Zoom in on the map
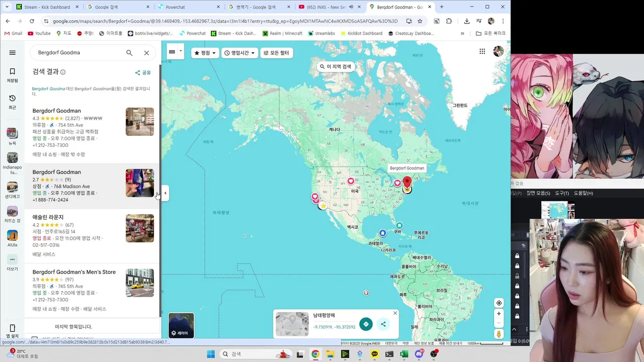The height and width of the screenshot is (362, 644). tap(499, 314)
